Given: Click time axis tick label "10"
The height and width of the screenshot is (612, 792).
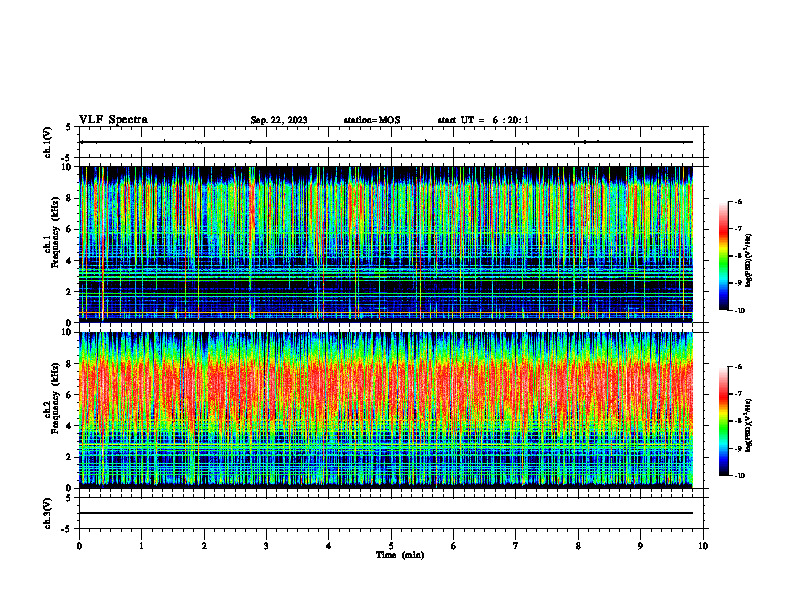Looking at the screenshot, I should tap(703, 546).
